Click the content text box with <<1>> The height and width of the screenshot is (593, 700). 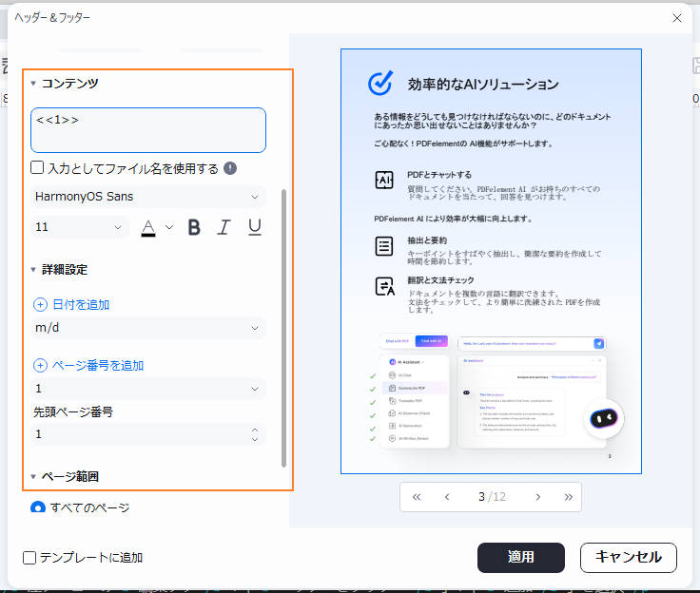148,130
